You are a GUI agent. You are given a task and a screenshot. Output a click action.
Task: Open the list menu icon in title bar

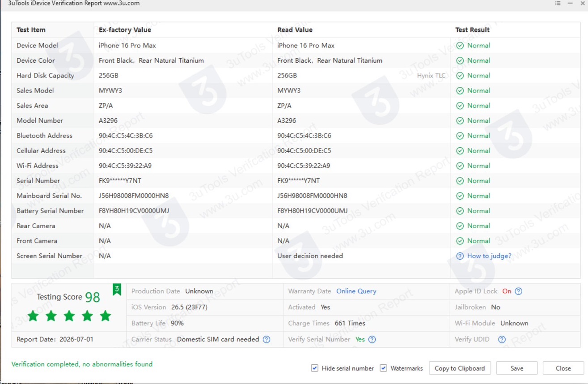[x=558, y=3]
